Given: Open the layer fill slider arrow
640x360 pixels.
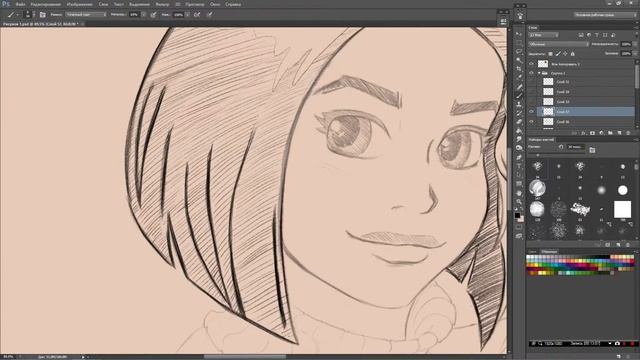Looking at the screenshot, I should [x=634, y=54].
